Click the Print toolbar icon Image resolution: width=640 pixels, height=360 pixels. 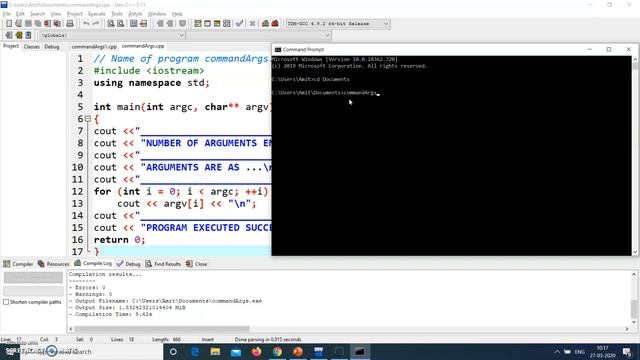click(x=70, y=24)
